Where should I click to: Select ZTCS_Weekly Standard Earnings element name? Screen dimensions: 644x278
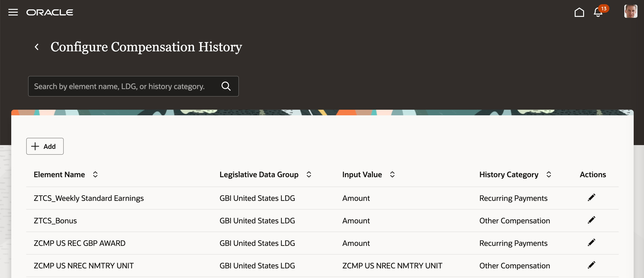coord(89,198)
